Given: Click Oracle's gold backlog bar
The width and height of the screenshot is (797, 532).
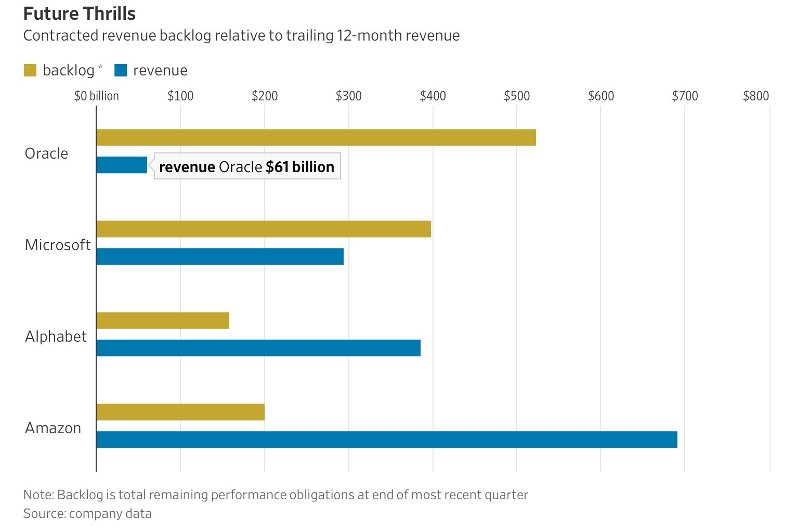Looking at the screenshot, I should (316, 137).
